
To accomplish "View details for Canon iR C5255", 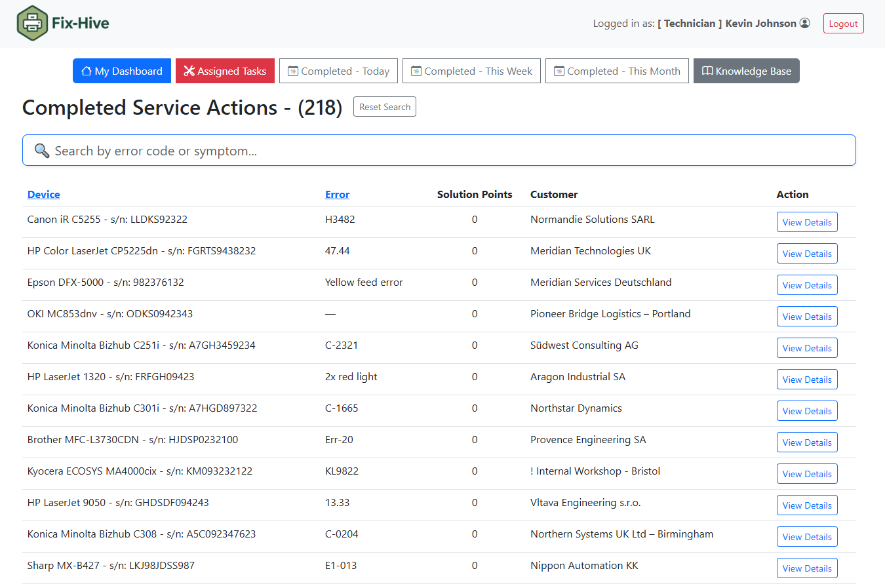I will [x=806, y=222].
